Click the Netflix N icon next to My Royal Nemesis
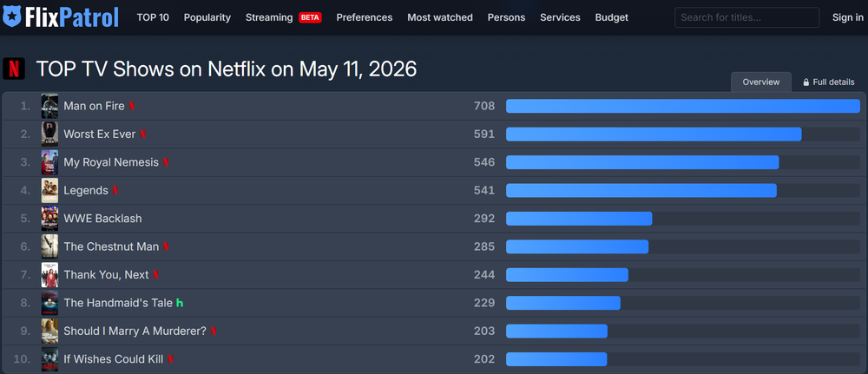 166,162
